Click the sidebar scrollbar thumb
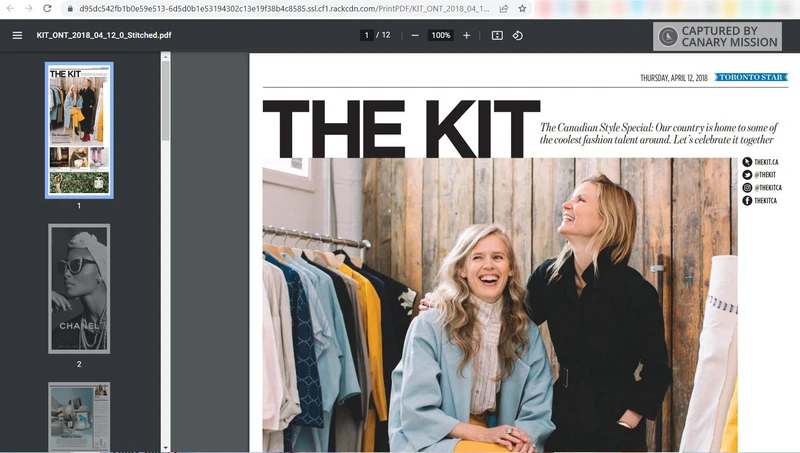Viewport: 800px width, 453px height. coord(165,100)
